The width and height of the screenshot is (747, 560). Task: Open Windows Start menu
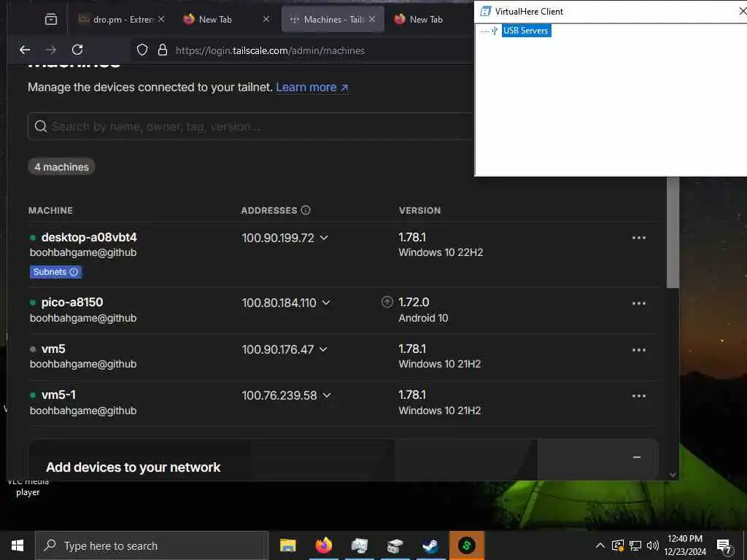(18, 545)
